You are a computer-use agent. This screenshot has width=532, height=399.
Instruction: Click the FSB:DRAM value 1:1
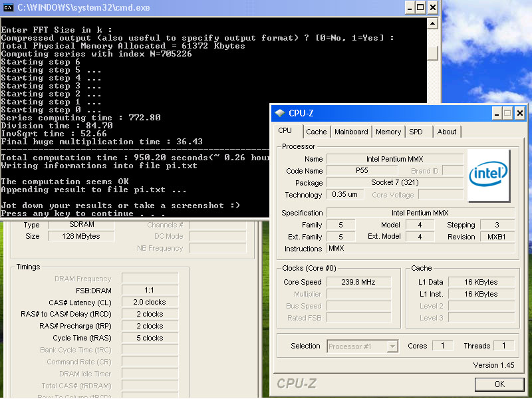click(150, 291)
